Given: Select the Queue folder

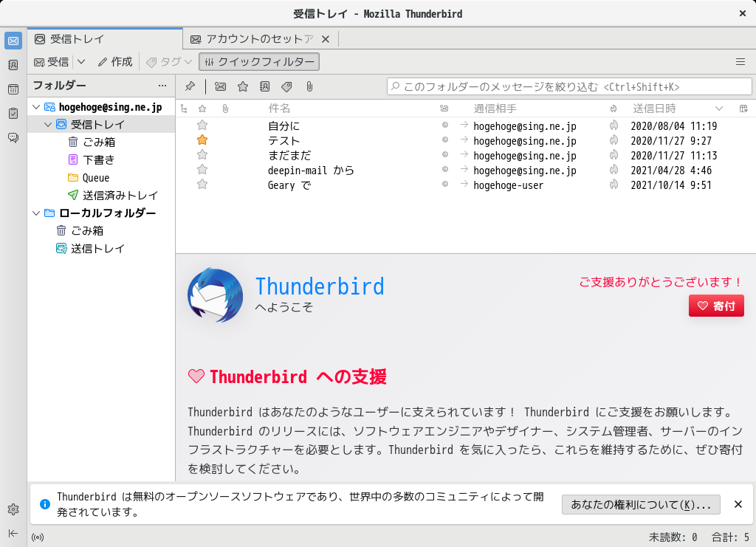Looking at the screenshot, I should [x=101, y=178].
